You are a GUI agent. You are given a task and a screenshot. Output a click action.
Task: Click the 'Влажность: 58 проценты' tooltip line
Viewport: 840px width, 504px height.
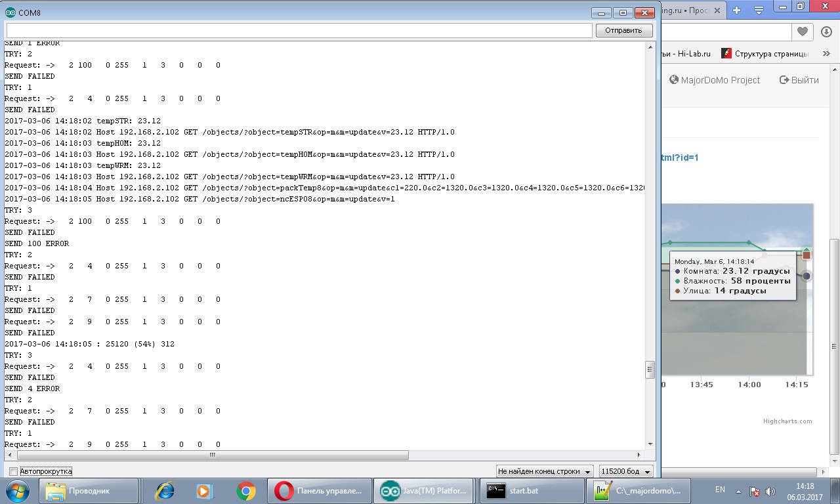[x=732, y=281]
